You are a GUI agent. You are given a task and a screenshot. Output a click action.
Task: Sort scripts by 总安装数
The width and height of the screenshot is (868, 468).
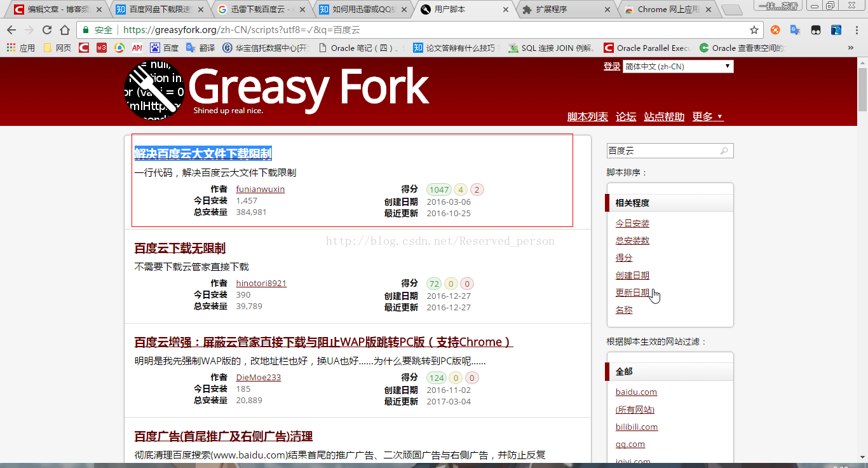(632, 240)
